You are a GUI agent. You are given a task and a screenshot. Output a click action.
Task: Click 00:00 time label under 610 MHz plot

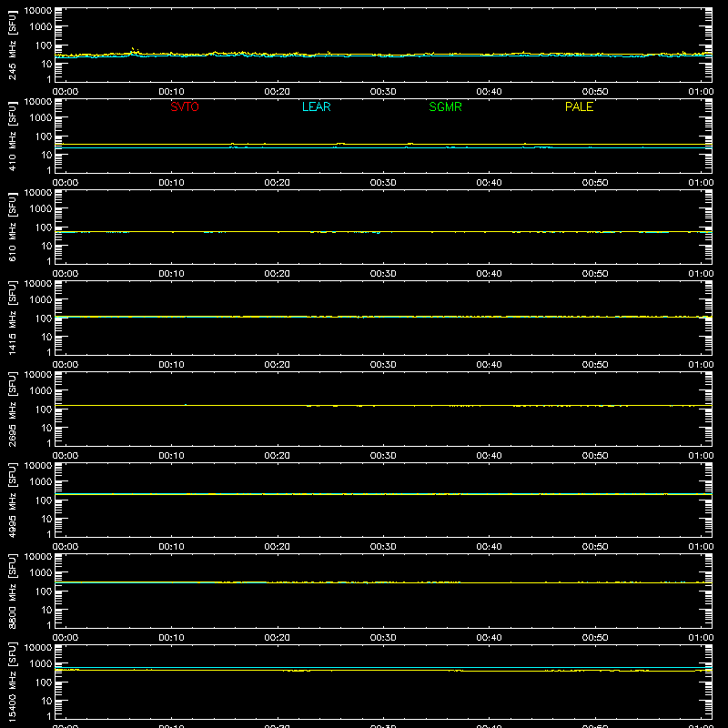click(66, 274)
